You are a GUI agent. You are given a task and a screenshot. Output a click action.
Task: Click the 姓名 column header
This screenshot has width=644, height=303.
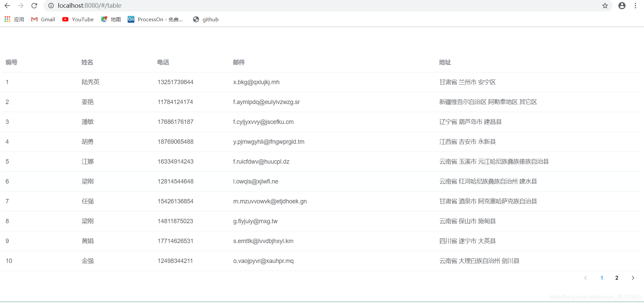(87, 62)
